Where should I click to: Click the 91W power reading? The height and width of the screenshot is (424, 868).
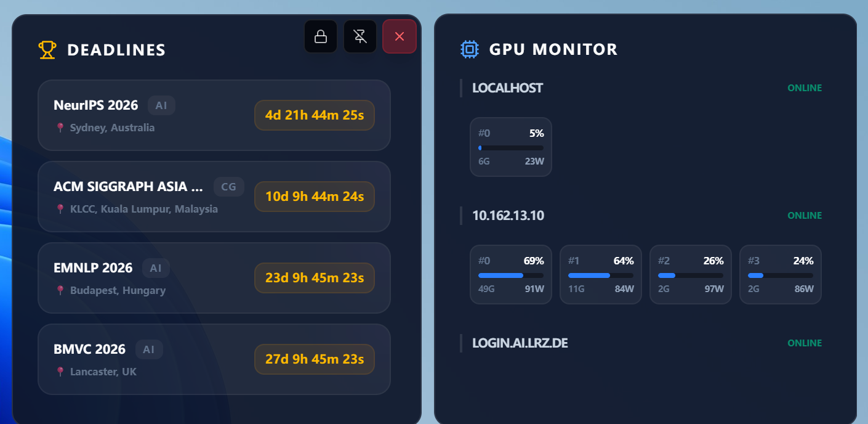(x=534, y=289)
